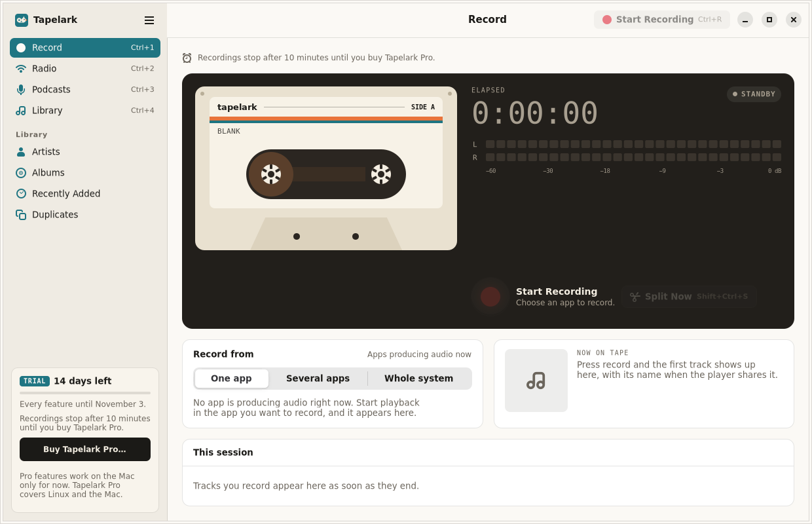Screen dimensions: 812x524
Task: Click the 0:00:00 elapsed time display
Action: (x=534, y=113)
